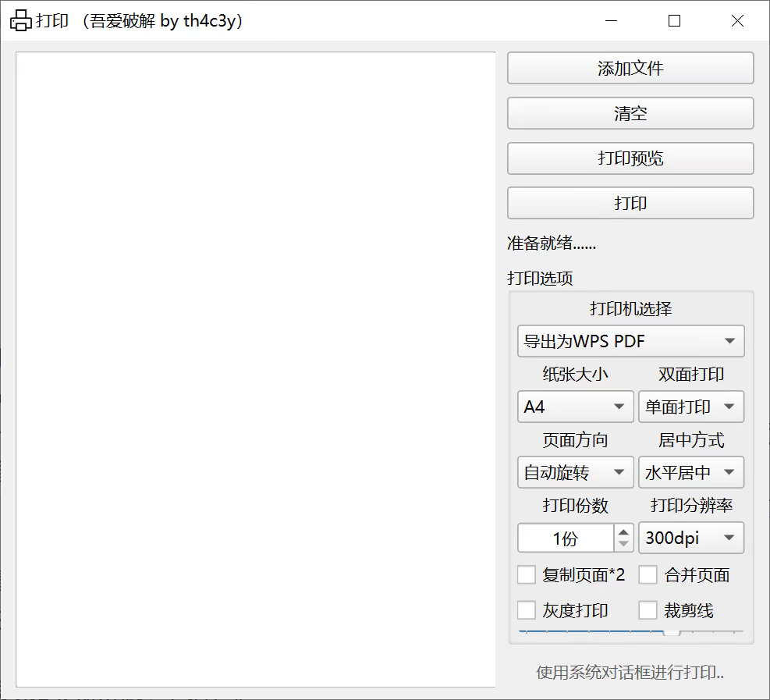The width and height of the screenshot is (770, 700).
Task: Click the 打印 button
Action: pos(630,204)
